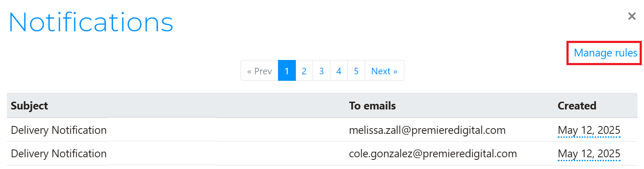This screenshot has width=644, height=169.
Task: Select the cole.gonzalez@premieredigital.com email address
Action: point(433,153)
